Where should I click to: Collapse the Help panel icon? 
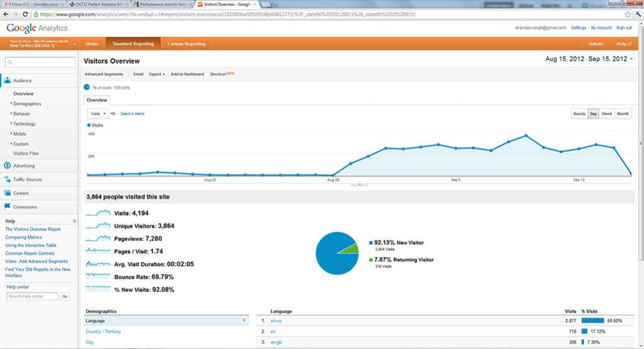click(x=74, y=220)
